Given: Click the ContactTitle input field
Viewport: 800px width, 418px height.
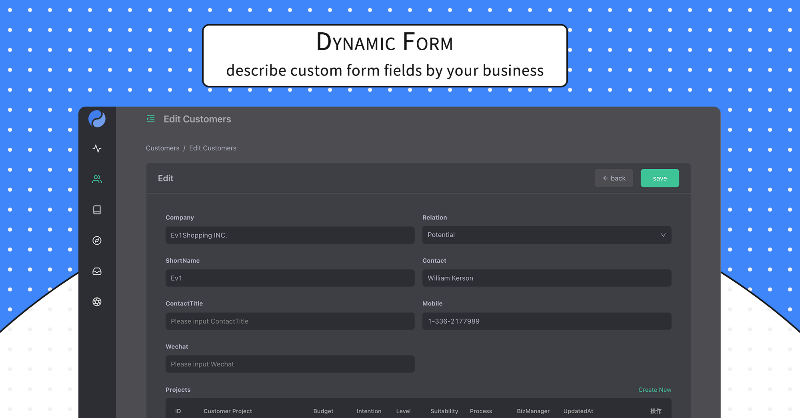Looking at the screenshot, I should 290,321.
